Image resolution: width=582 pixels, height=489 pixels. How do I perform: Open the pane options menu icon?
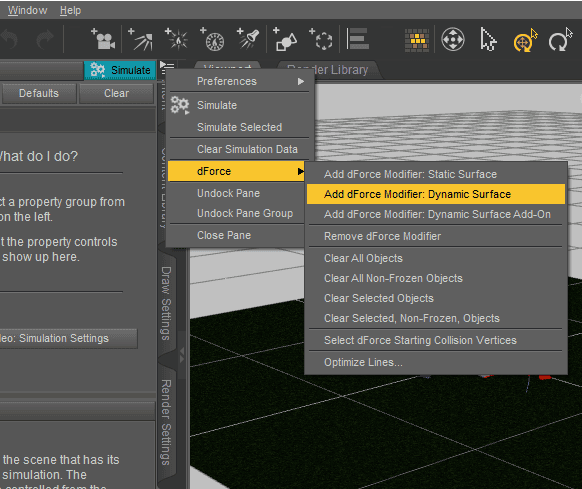167,67
